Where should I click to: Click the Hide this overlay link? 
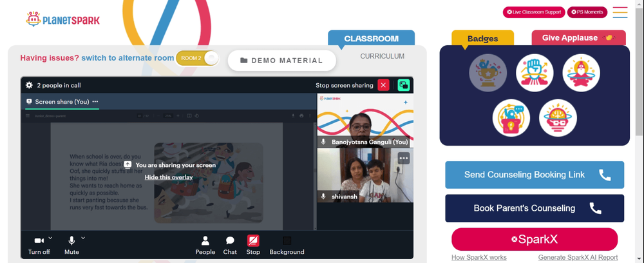168,177
